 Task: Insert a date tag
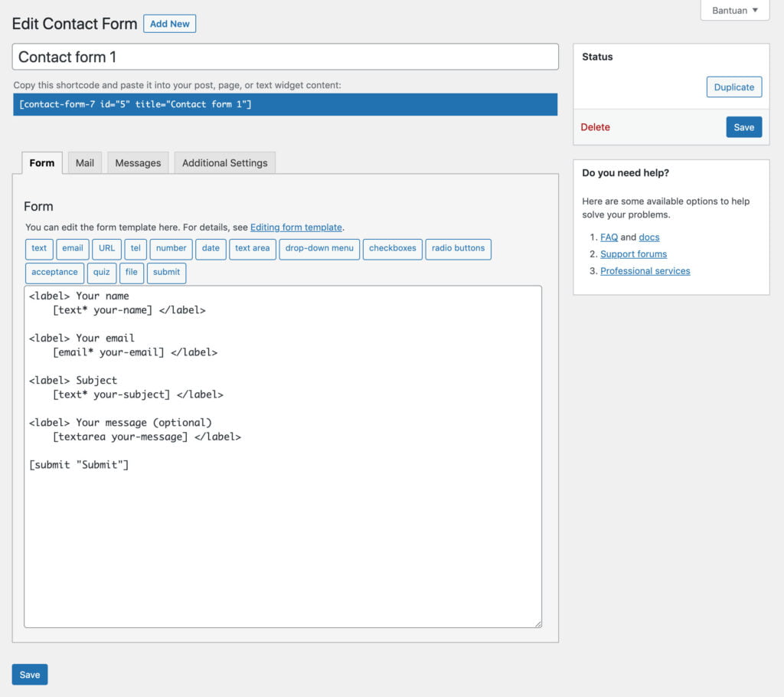tap(211, 249)
